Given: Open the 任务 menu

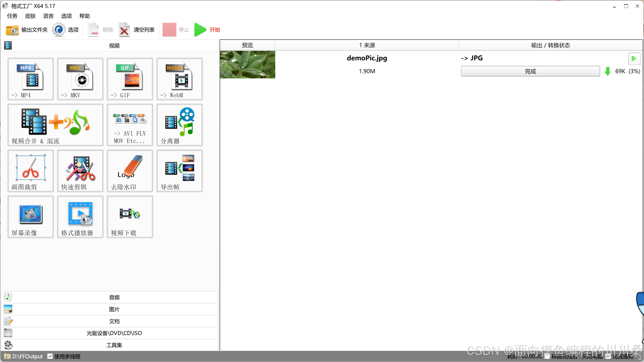Looking at the screenshot, I should 12,16.
